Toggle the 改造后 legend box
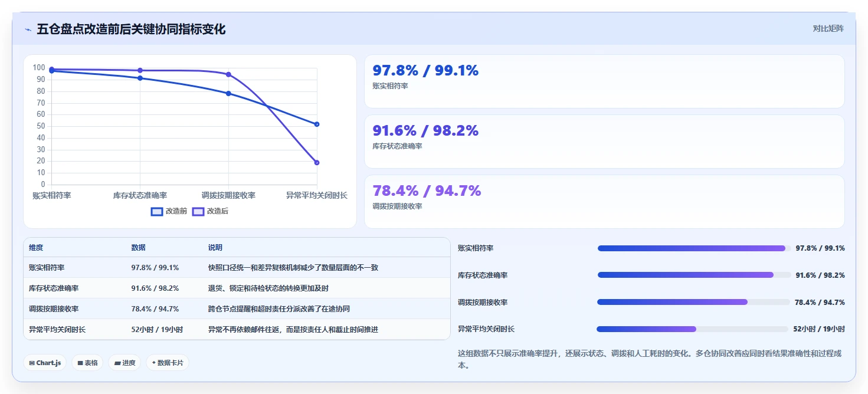 (198, 211)
